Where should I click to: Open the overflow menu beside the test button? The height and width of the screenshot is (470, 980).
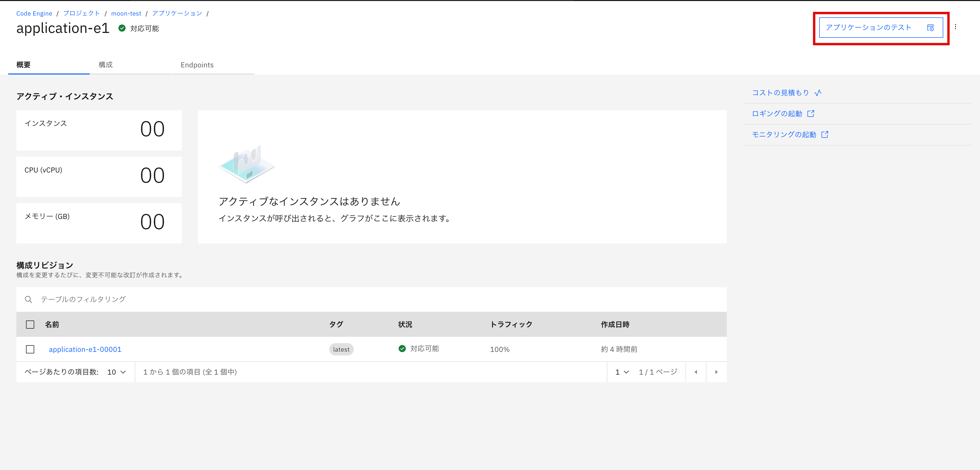pos(956,27)
